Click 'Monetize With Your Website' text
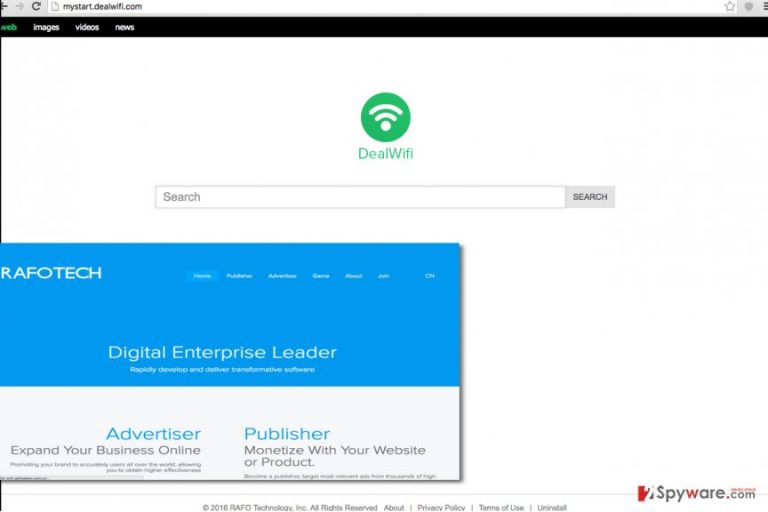This screenshot has width=768, height=512. pos(335,450)
